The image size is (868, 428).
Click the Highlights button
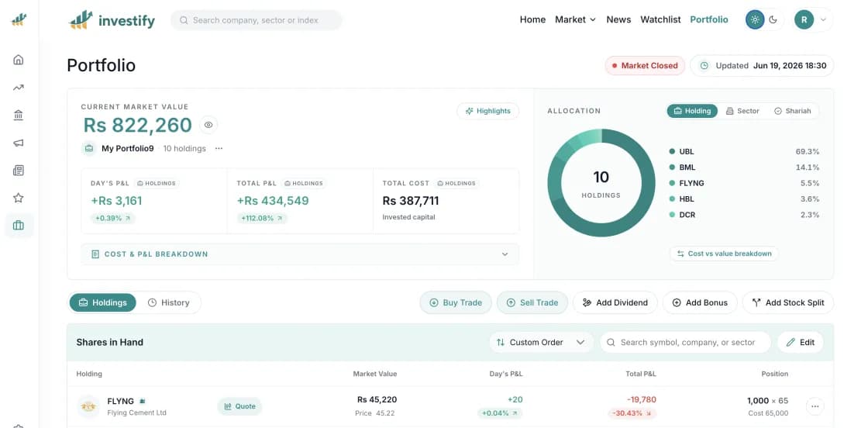pos(487,111)
